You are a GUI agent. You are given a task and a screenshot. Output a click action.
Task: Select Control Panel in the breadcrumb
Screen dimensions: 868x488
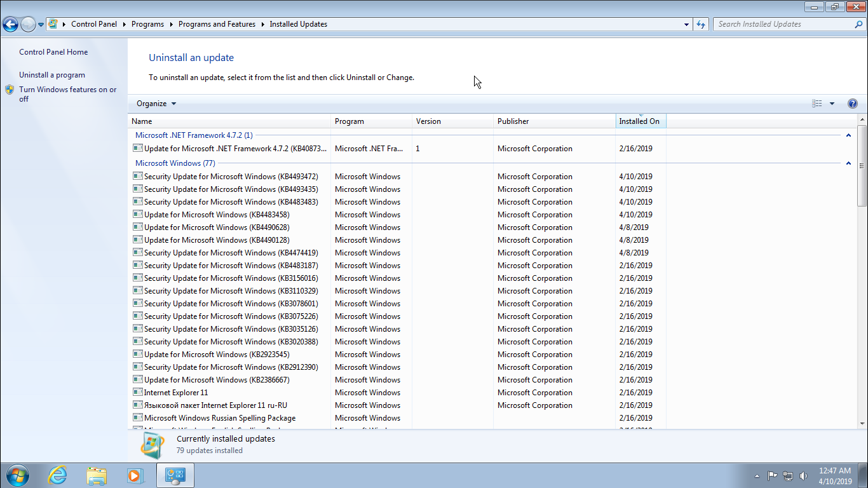tap(94, 24)
